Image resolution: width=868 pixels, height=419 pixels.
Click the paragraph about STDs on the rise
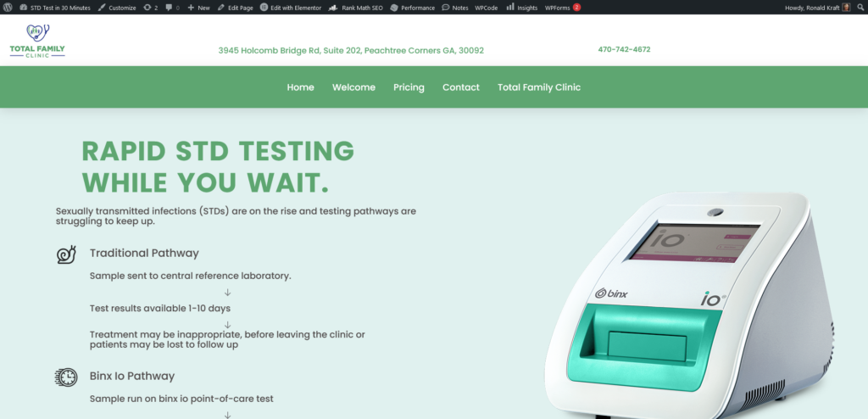(236, 216)
